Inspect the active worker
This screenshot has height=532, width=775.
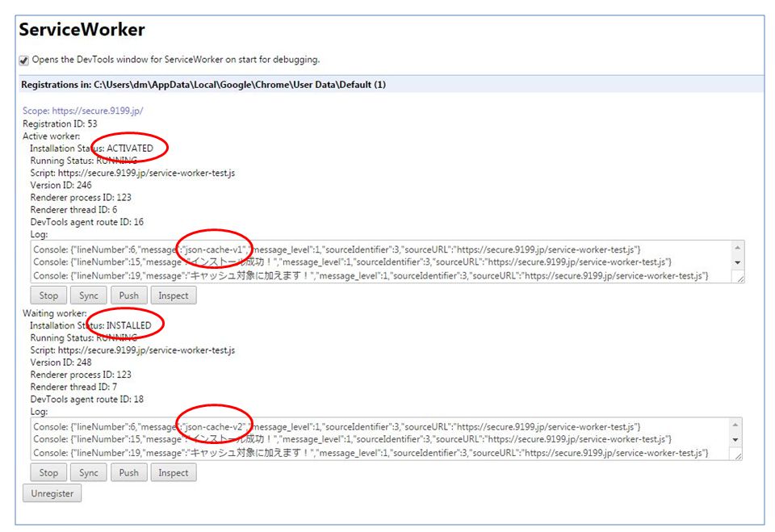tap(173, 295)
